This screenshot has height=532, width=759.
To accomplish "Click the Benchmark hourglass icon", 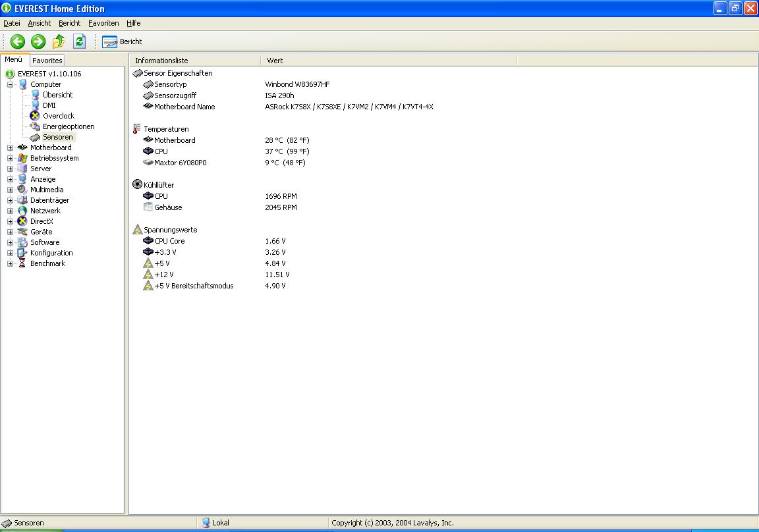I will tap(22, 263).
